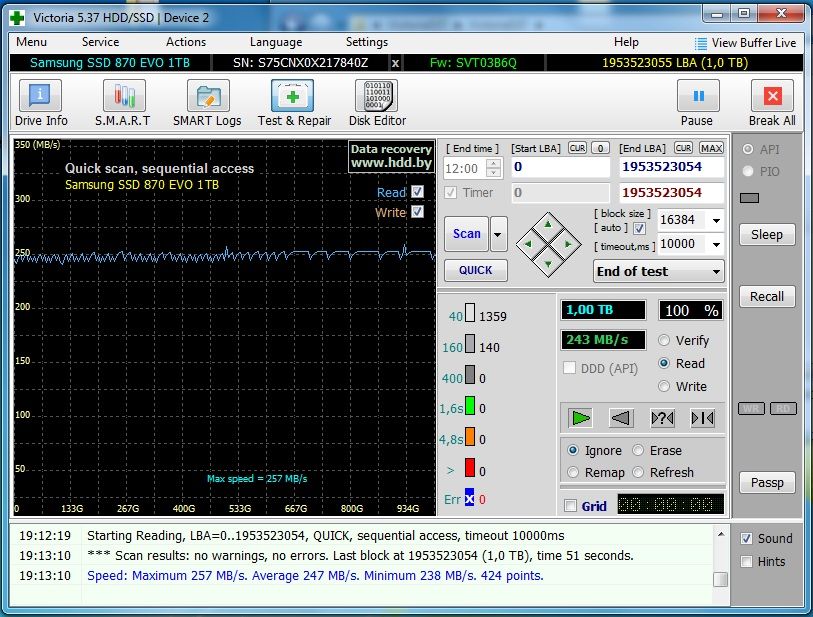Viewport: 813px width, 617px height.
Task: Open the Language menu
Action: tap(276, 43)
